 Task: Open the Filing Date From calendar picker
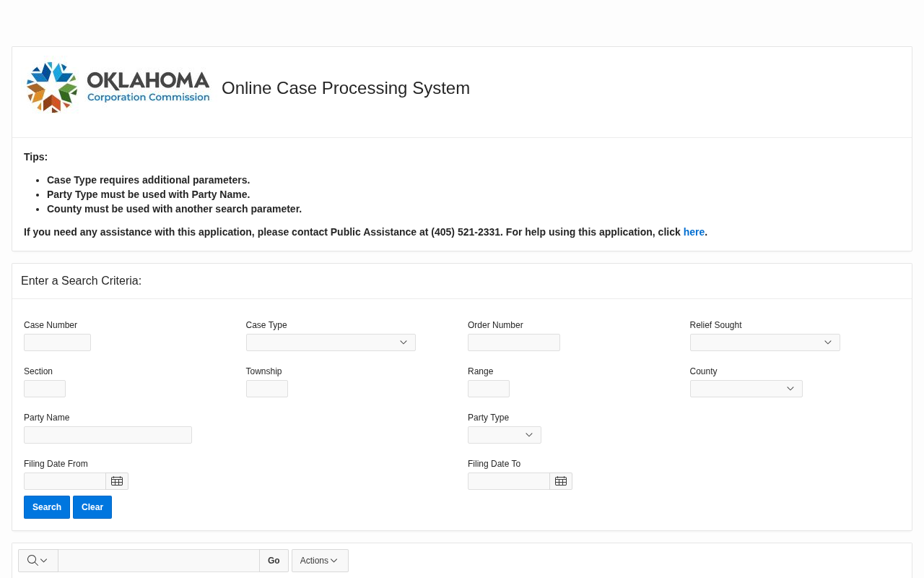pyautogui.click(x=117, y=481)
